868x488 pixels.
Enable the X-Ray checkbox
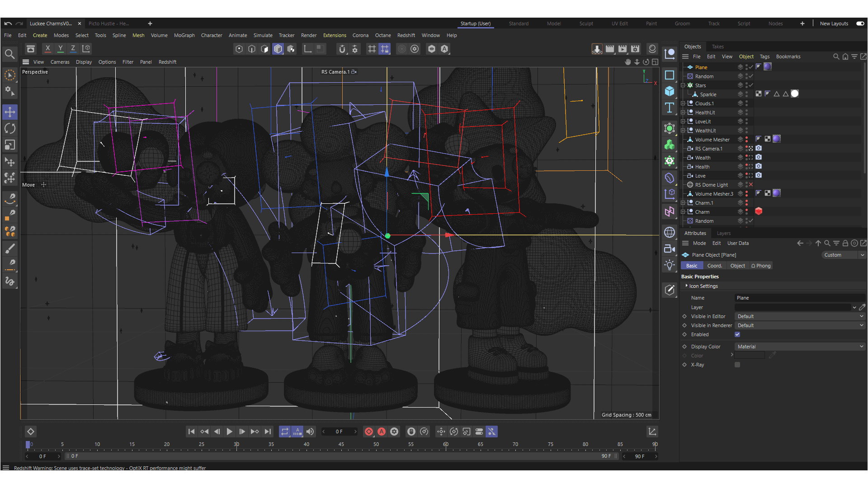[737, 365]
